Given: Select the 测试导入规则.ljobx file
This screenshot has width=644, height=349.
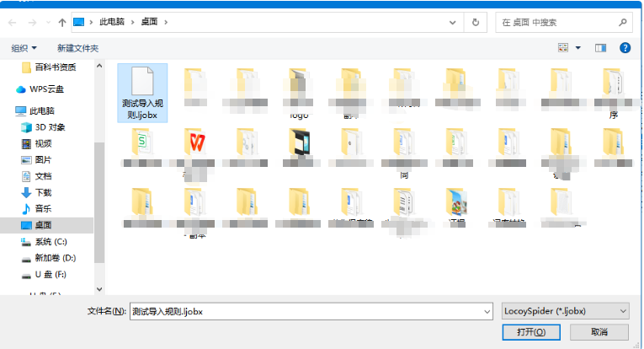Looking at the screenshot, I should tap(142, 93).
